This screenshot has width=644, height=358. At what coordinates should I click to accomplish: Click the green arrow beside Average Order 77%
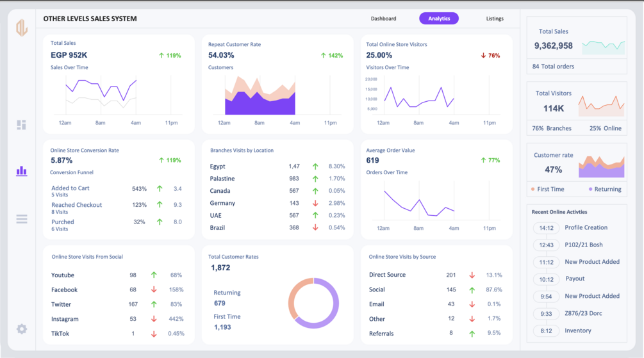click(483, 160)
